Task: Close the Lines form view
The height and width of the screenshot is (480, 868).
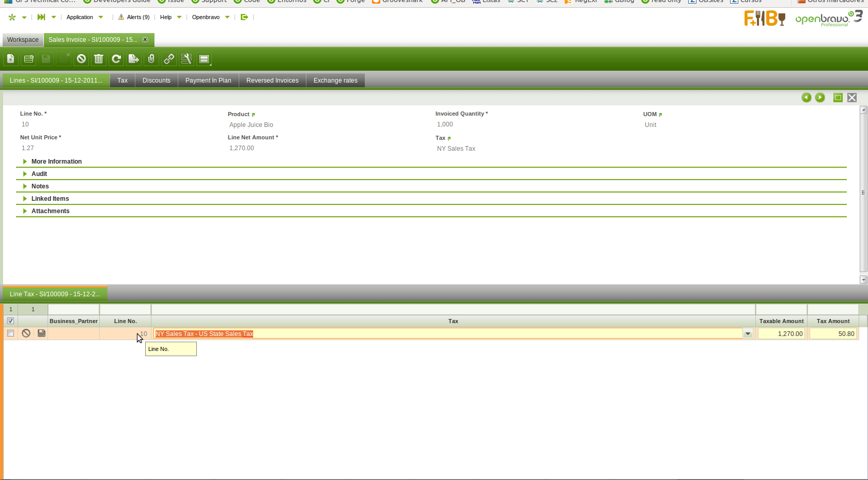Action: click(852, 98)
